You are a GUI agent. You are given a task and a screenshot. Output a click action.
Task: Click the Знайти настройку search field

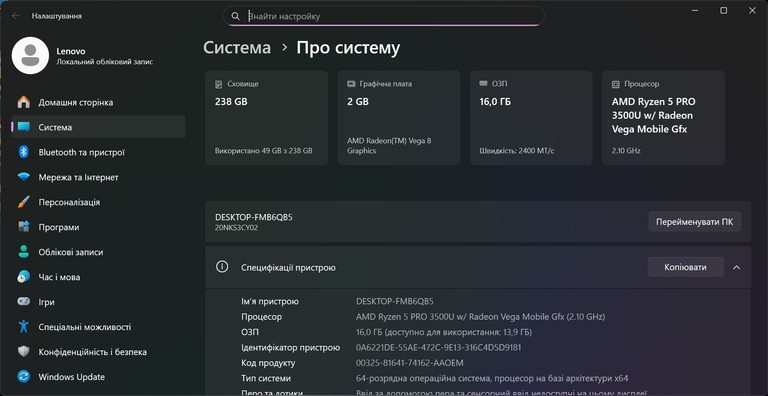tap(384, 16)
